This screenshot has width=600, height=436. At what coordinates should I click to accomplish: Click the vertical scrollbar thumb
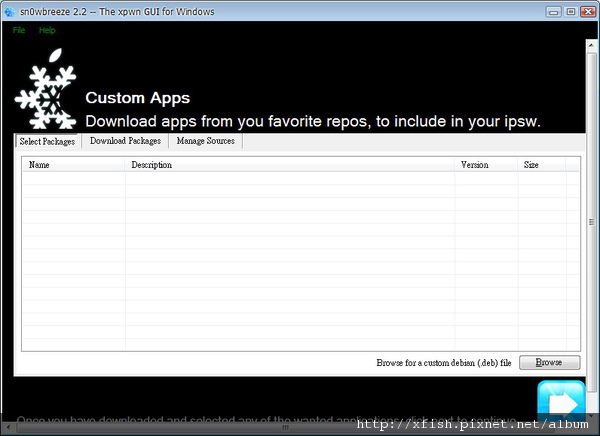(592, 222)
